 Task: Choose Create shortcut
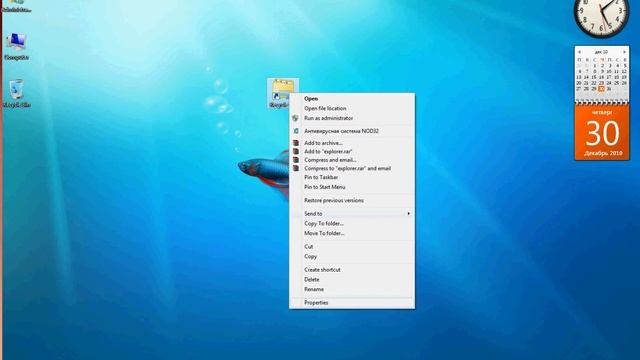352,270
